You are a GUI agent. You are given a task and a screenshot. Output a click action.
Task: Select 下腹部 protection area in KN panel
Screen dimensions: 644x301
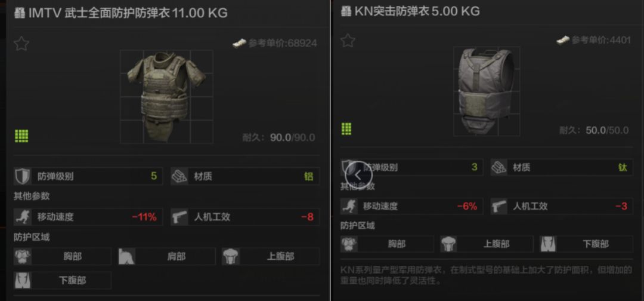[586, 244]
